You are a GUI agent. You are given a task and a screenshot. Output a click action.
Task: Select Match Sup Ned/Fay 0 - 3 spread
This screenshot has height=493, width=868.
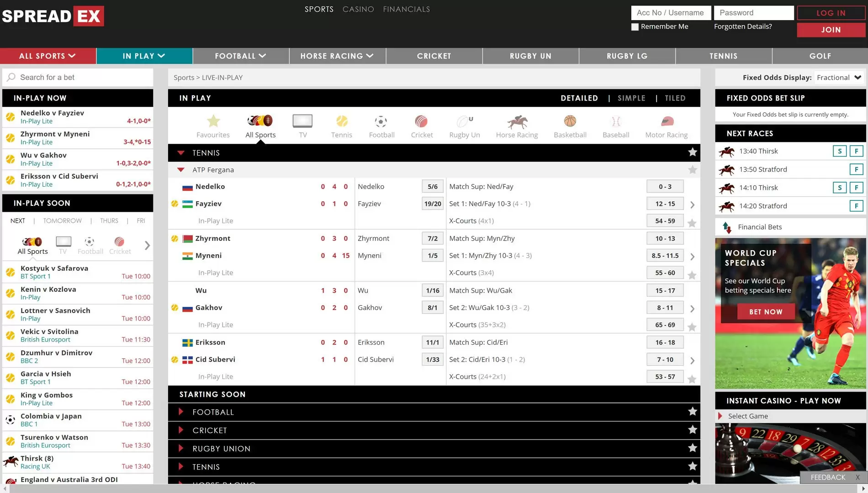665,186
